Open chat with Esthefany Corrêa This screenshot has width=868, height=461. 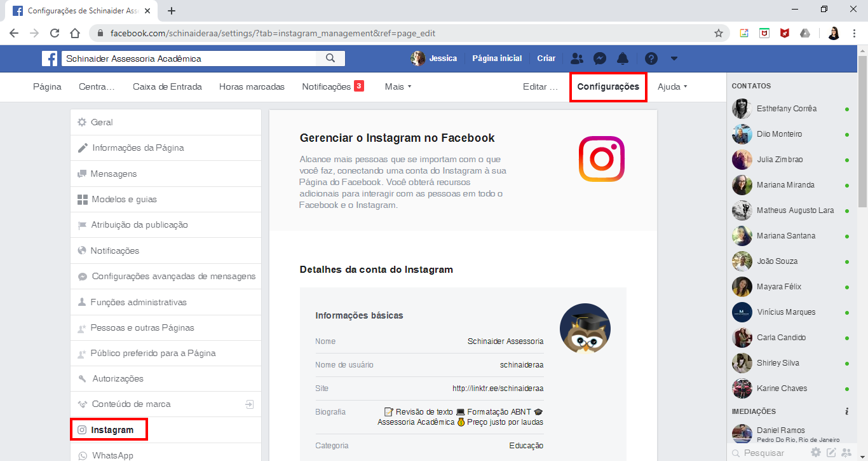[x=791, y=109]
